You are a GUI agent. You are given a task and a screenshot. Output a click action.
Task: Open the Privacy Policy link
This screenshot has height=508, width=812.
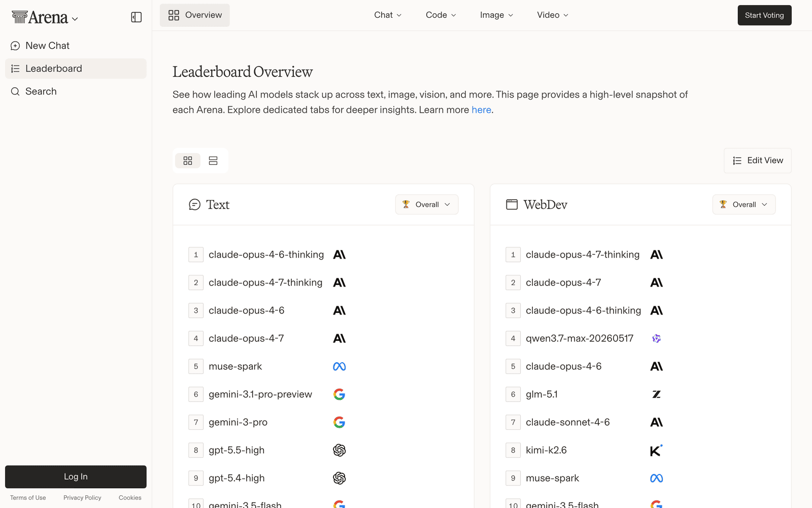pos(82,498)
